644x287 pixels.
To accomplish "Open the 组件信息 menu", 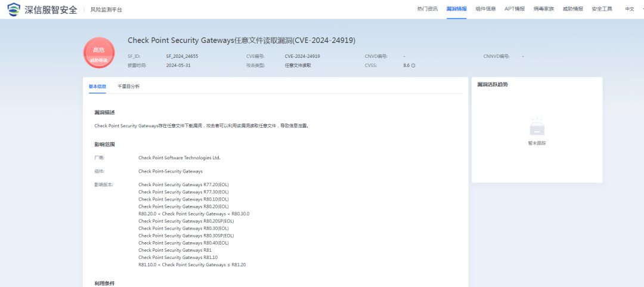I will point(485,9).
